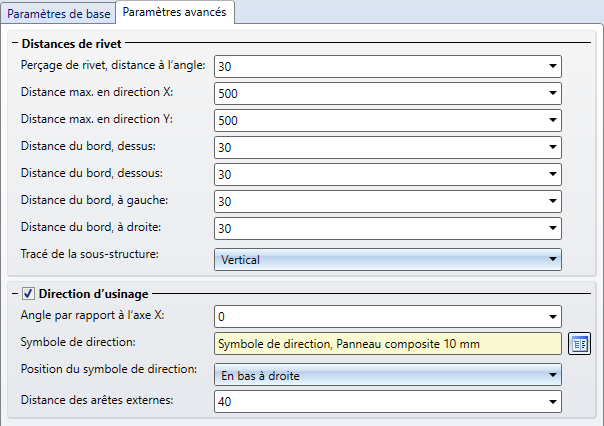
Task: Click the Distance du bord, dessous field
Action: point(380,175)
